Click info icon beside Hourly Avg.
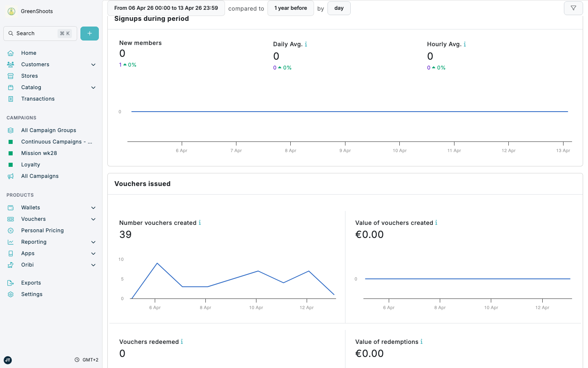 [465, 44]
